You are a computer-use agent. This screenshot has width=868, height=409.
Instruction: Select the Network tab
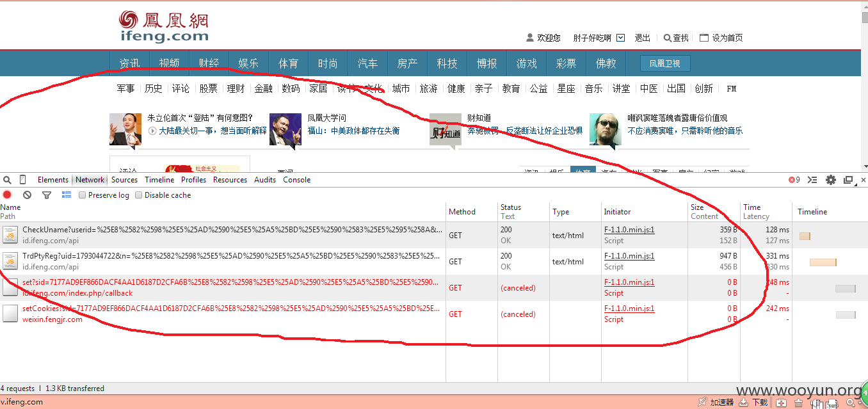point(90,180)
